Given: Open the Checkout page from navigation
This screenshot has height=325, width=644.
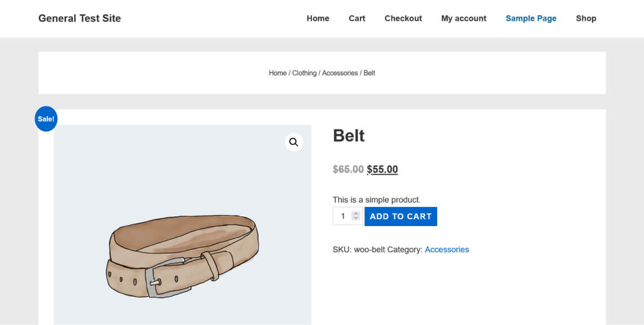Looking at the screenshot, I should click(x=403, y=18).
